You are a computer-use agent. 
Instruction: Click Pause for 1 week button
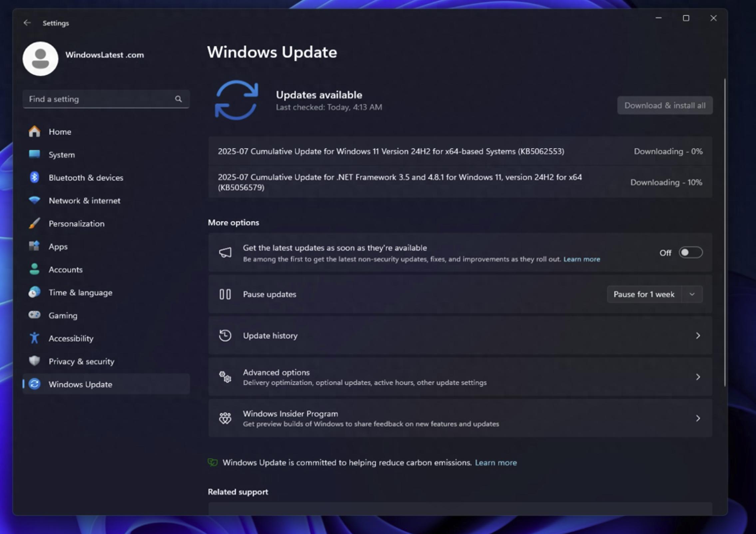[x=644, y=294]
